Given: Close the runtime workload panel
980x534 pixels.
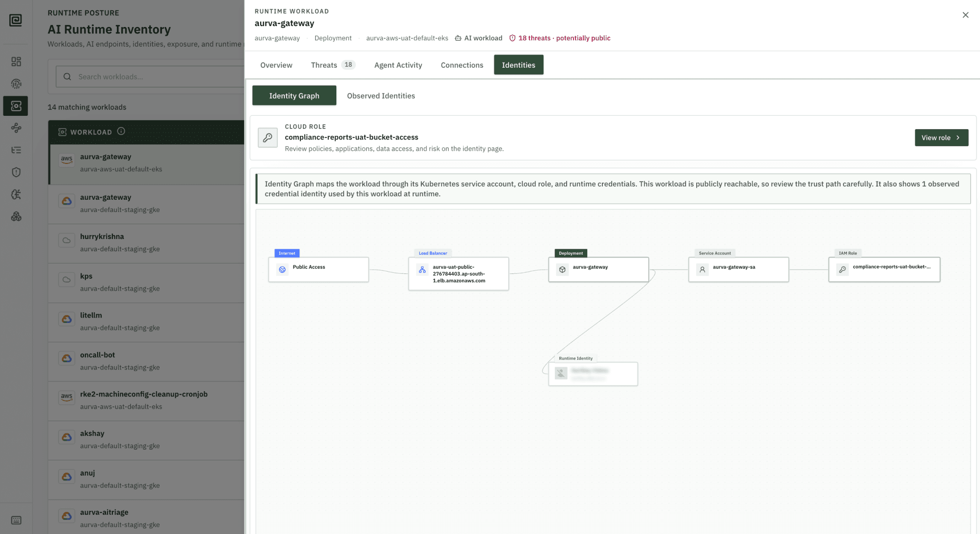Looking at the screenshot, I should pos(965,15).
